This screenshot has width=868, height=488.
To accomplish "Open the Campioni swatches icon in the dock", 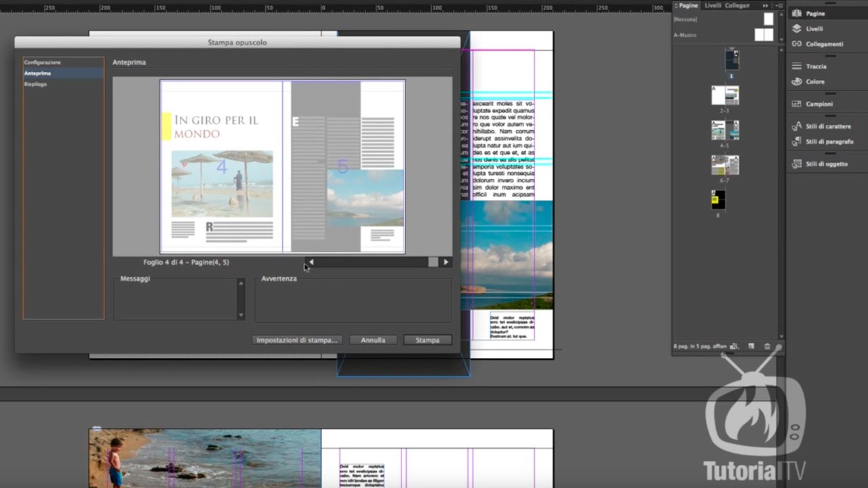I will [x=797, y=104].
